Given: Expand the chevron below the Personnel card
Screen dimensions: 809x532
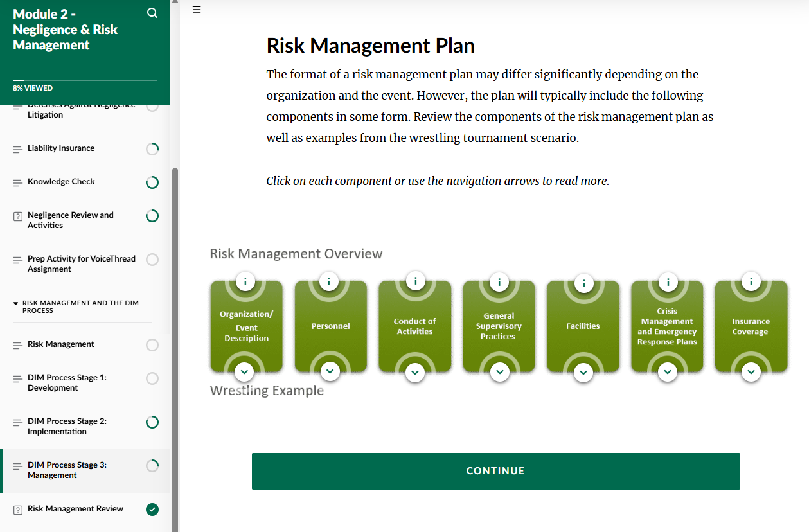Looking at the screenshot, I should click(x=330, y=371).
